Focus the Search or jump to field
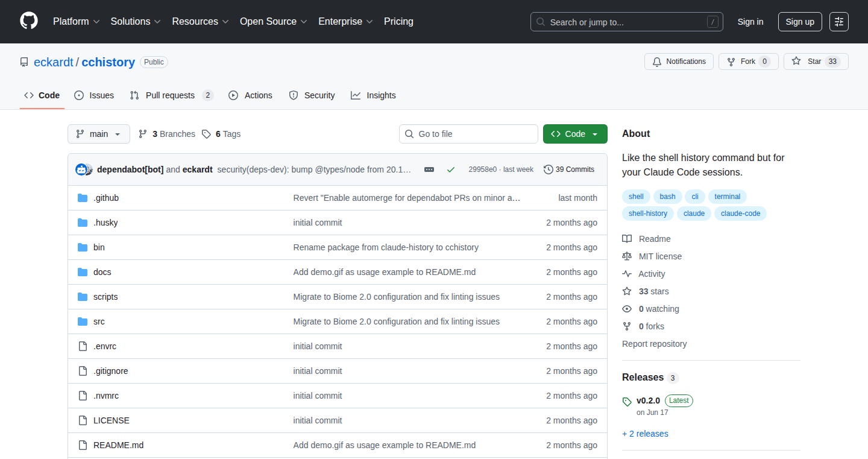Image resolution: width=868 pixels, height=459 pixels. pos(626,22)
